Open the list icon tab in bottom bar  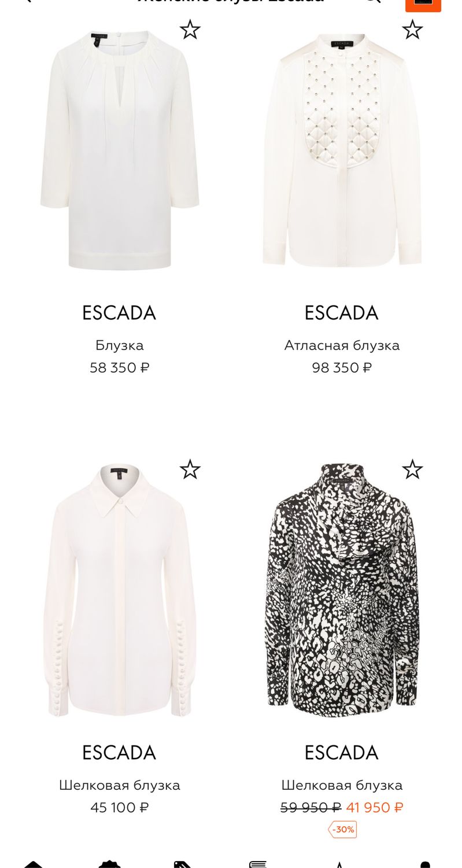coord(258,865)
